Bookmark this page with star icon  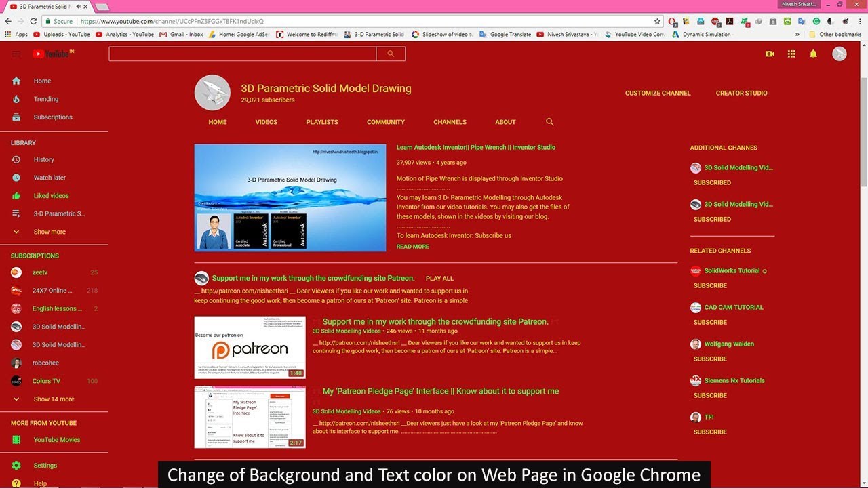[x=657, y=21]
